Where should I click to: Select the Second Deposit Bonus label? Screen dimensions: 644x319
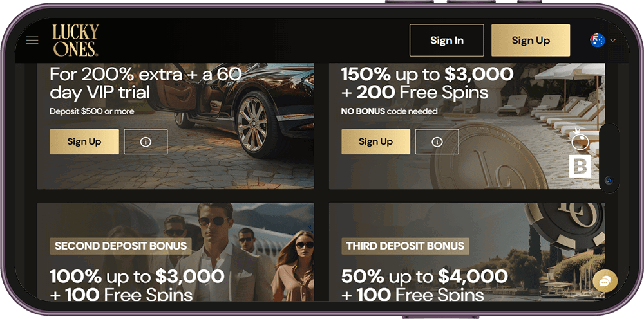point(121,246)
